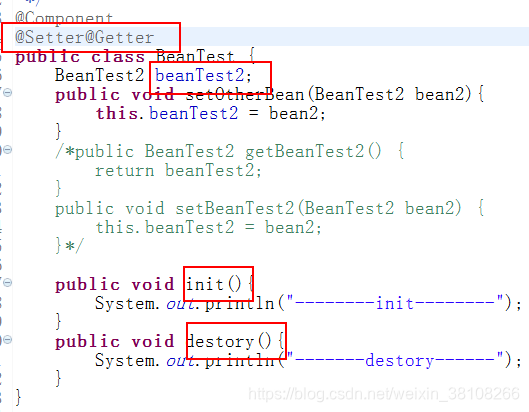529x412 pixels.
Task: Click the BeanTest class name in declaration
Action: [x=195, y=56]
